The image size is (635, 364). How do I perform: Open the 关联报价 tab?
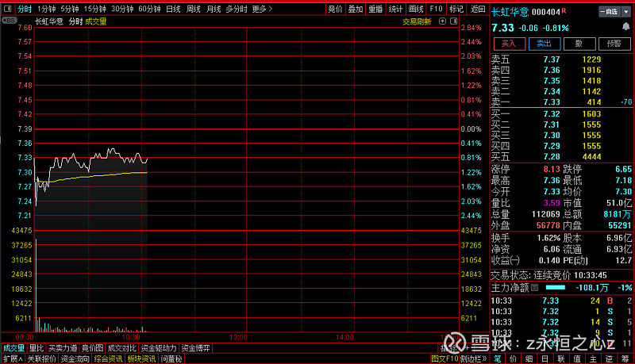point(42,358)
